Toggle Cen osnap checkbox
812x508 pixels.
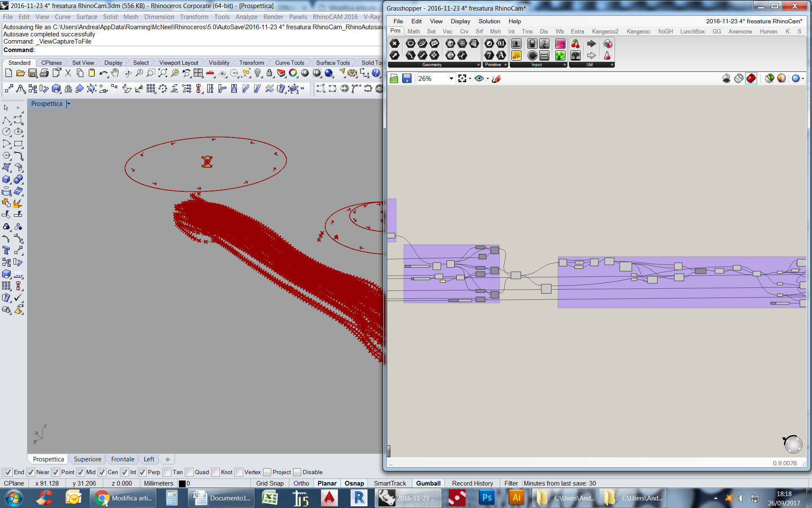pyautogui.click(x=102, y=472)
